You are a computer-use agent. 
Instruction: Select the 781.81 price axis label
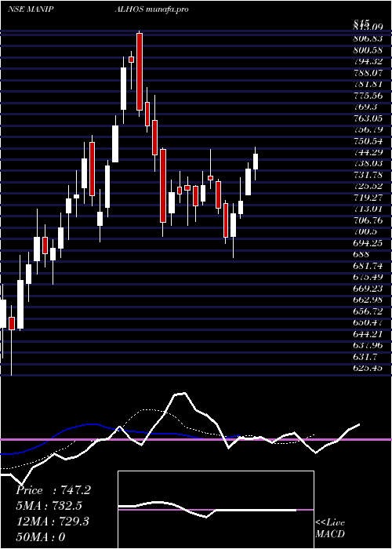coord(368,84)
